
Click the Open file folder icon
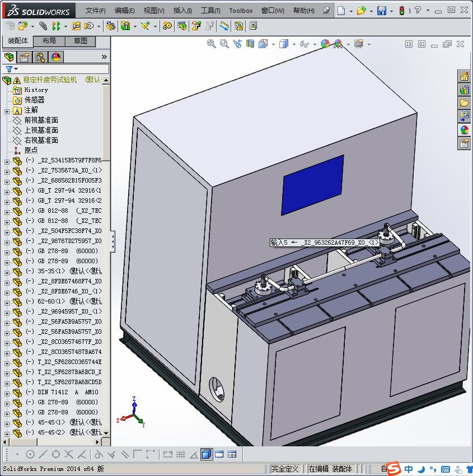coord(362,11)
